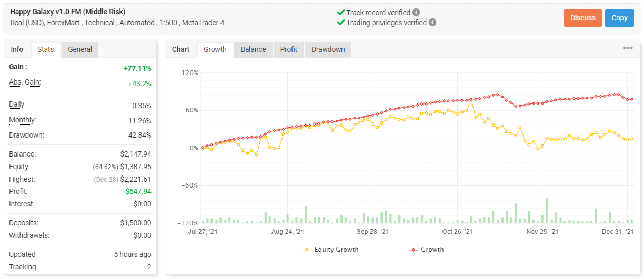
Task: Switch to the Info tab
Action: 17,49
